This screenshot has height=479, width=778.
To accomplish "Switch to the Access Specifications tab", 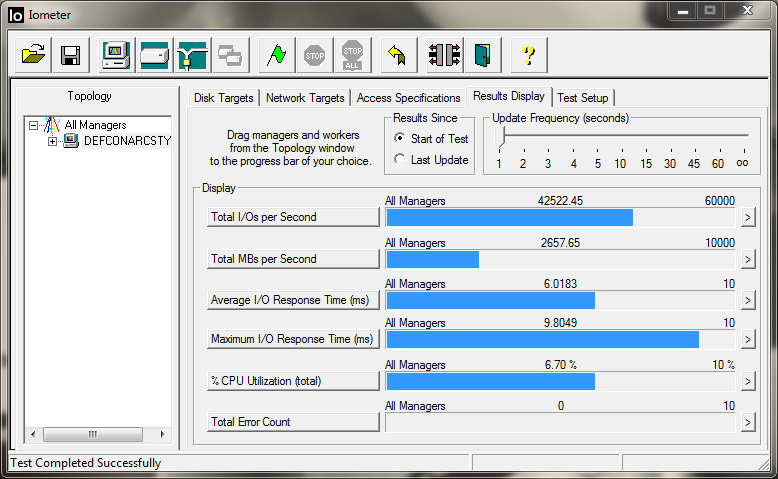I will 408,98.
